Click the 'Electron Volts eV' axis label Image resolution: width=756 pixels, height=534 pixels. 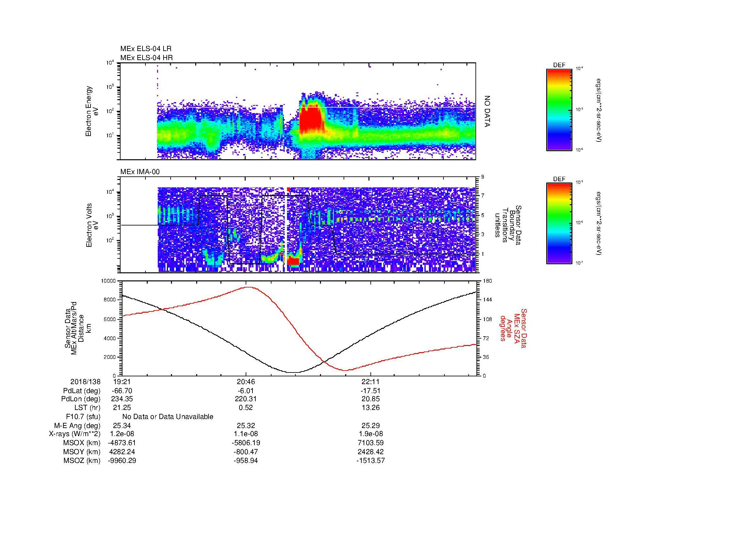tap(92, 225)
